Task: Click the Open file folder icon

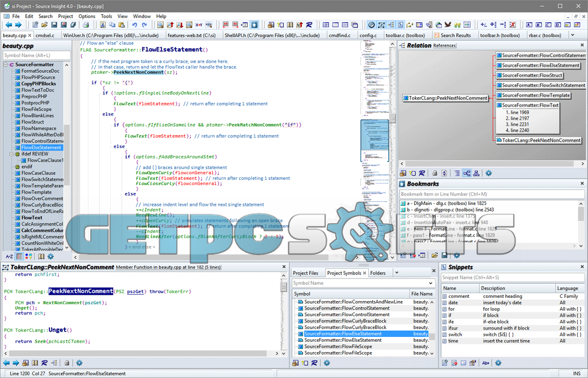Action: click(x=44, y=25)
